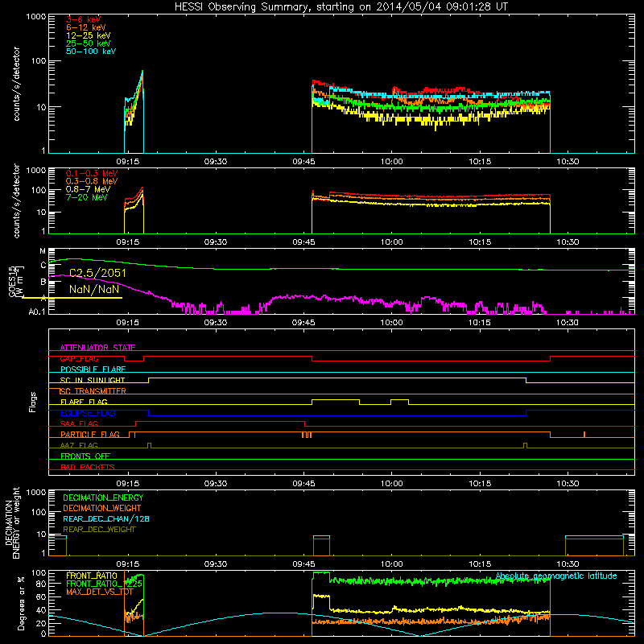Click the NaN/NaN annotation in GOES panel
Viewport: 644px width, 644px height.
coord(94,289)
